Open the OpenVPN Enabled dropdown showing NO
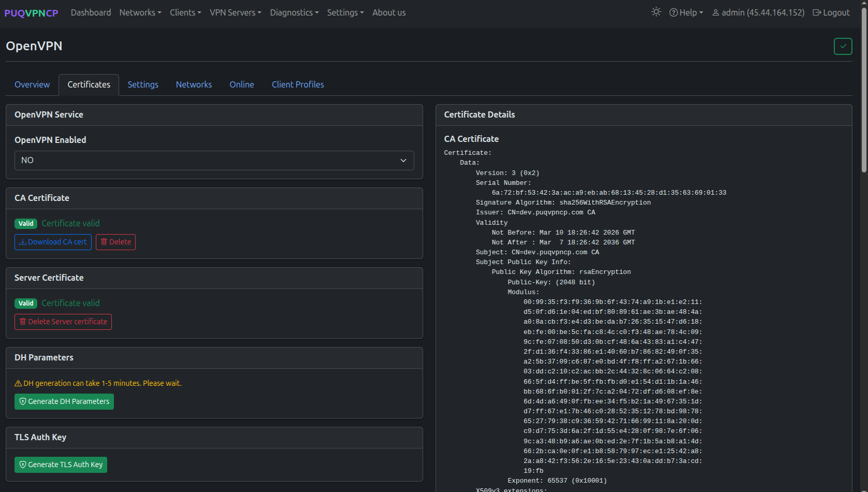This screenshot has width=868, height=492. tap(214, 161)
